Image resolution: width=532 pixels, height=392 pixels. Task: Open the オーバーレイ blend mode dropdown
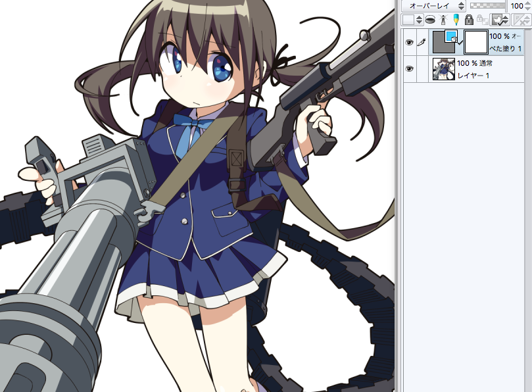coord(433,5)
